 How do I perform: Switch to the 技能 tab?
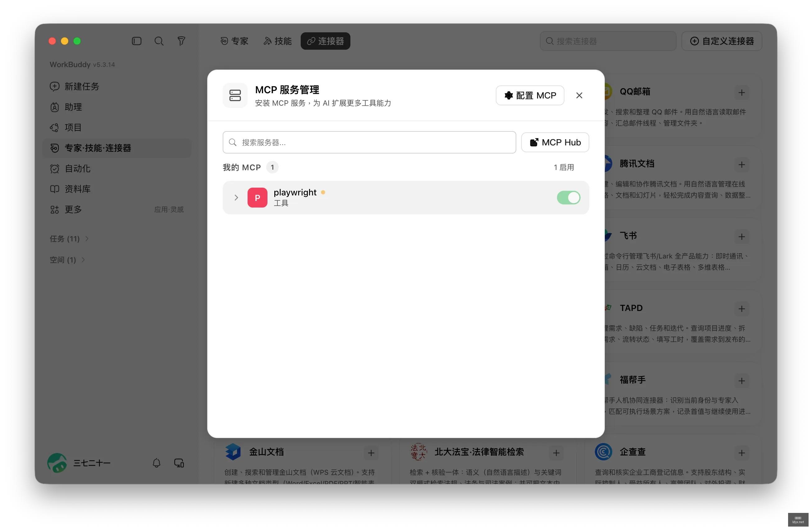point(278,41)
